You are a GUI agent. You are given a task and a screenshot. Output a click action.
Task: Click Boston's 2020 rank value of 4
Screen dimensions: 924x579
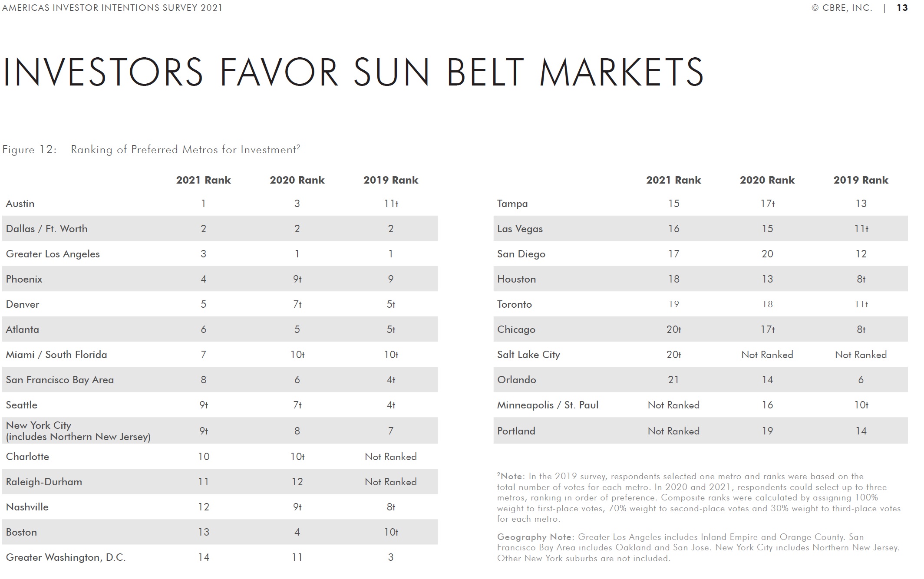pos(297,532)
